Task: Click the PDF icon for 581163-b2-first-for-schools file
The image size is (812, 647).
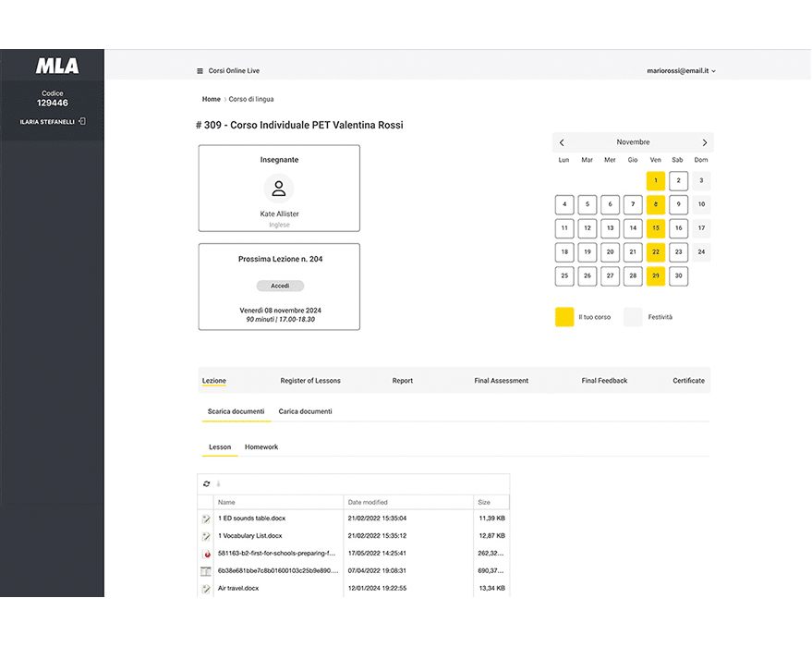Action: (x=206, y=554)
